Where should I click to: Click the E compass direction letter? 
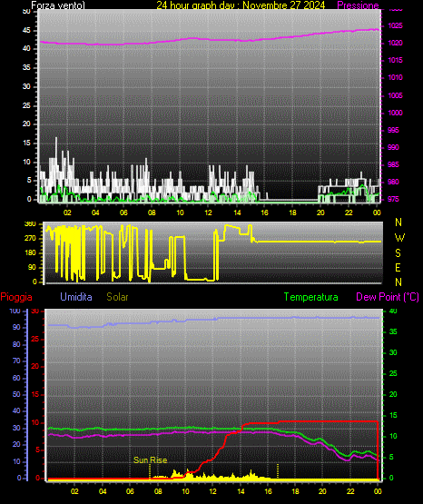[398, 268]
